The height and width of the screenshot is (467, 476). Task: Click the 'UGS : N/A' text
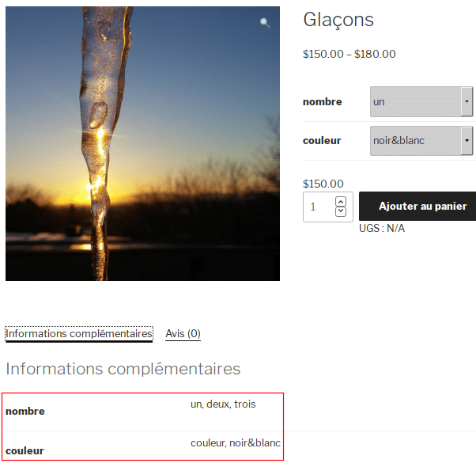(382, 228)
